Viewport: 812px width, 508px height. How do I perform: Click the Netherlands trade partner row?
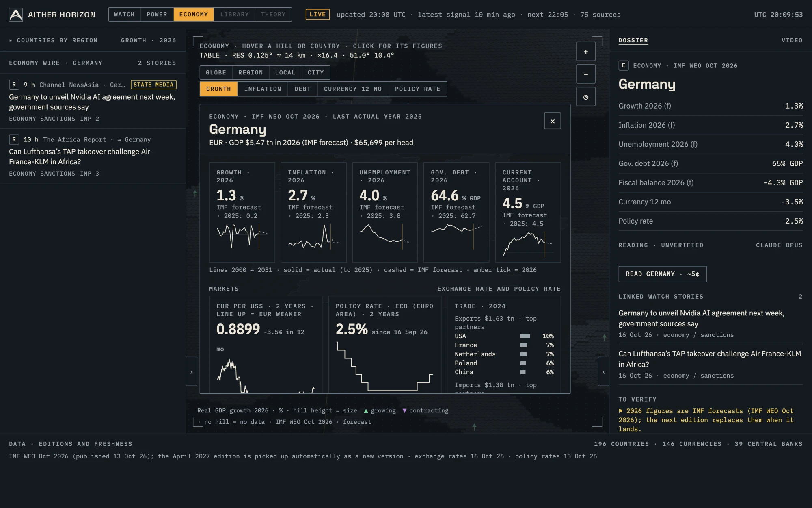click(504, 354)
